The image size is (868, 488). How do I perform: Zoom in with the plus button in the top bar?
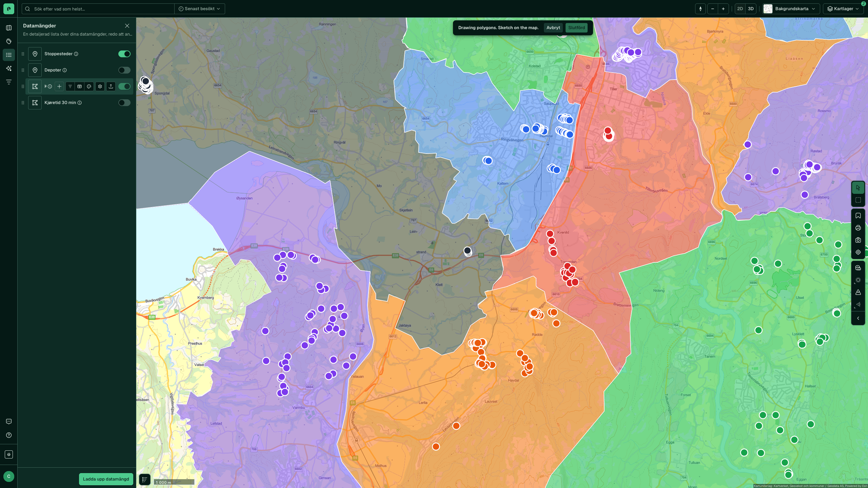click(x=723, y=9)
